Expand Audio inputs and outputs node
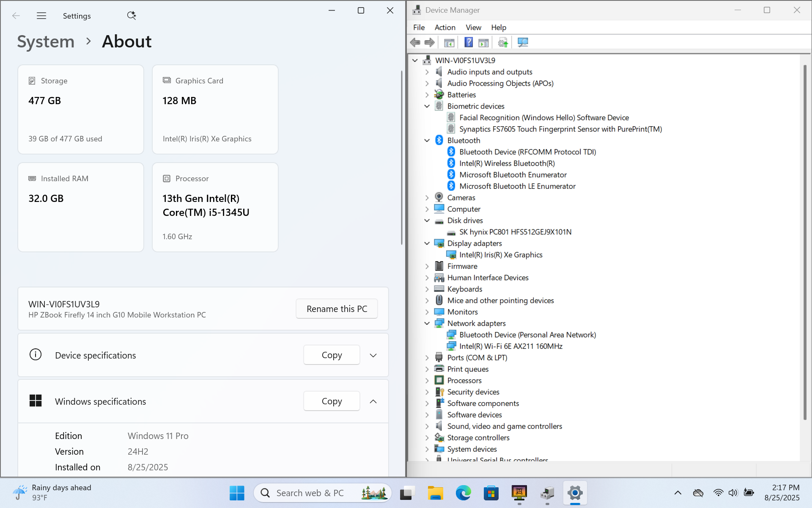Viewport: 812px width, 508px height. [x=427, y=72]
